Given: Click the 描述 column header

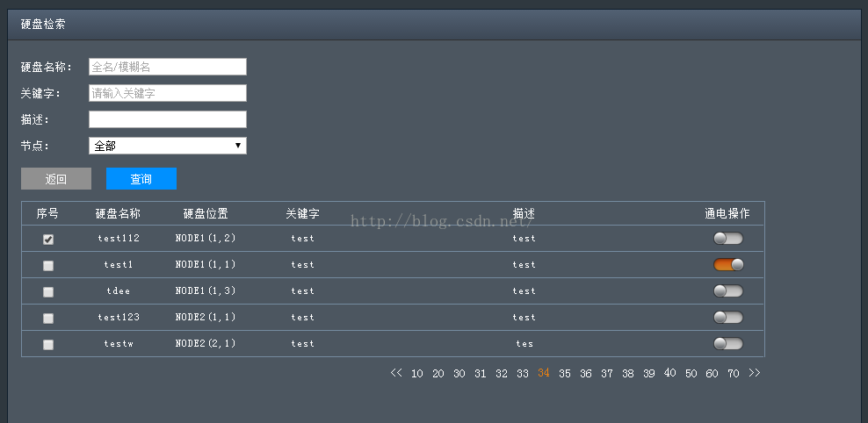Looking at the screenshot, I should (524, 214).
